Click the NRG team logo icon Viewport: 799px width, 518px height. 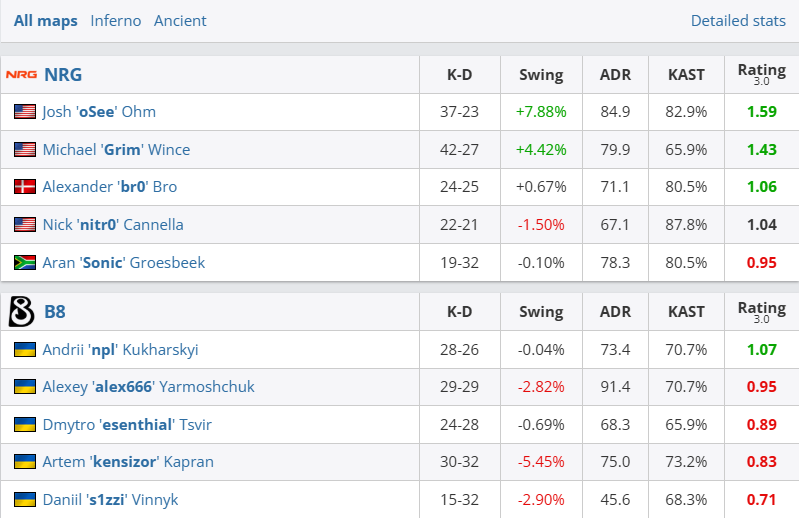pos(21,75)
